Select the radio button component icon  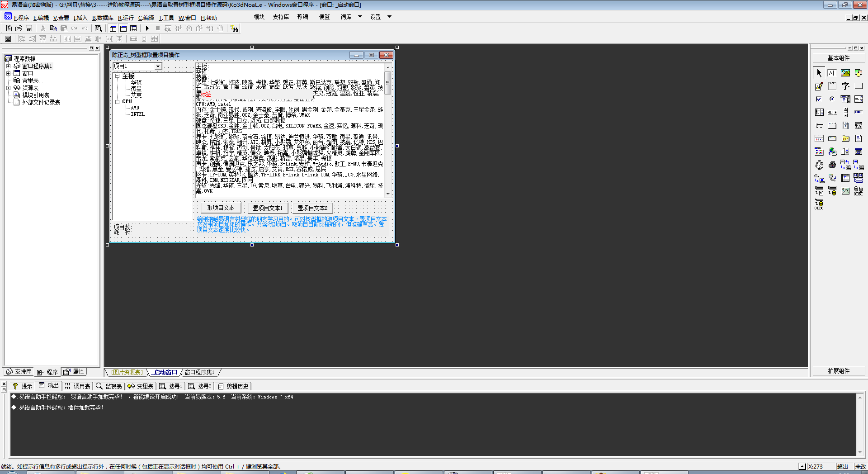tap(832, 99)
